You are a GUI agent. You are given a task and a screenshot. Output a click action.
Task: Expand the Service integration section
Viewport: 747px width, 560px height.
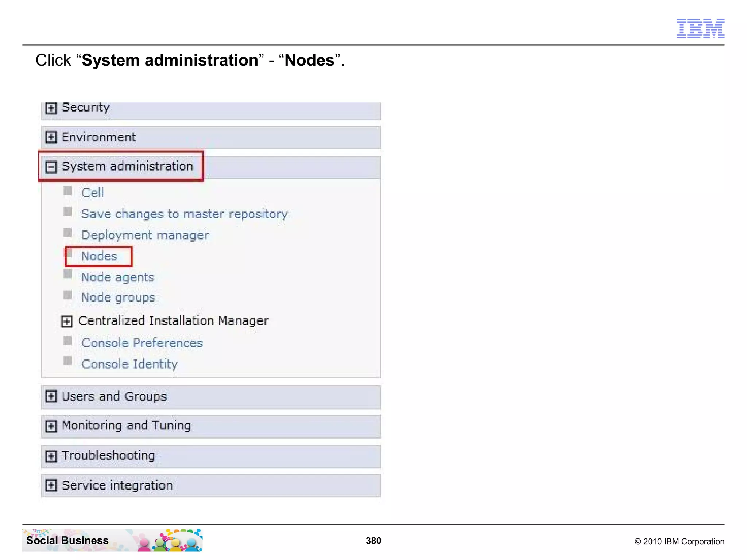51,485
